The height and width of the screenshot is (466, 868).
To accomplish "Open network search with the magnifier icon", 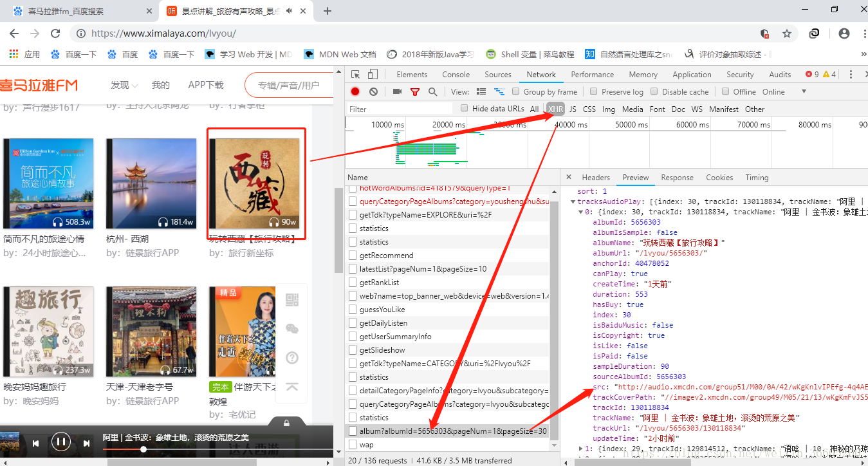I will point(433,92).
